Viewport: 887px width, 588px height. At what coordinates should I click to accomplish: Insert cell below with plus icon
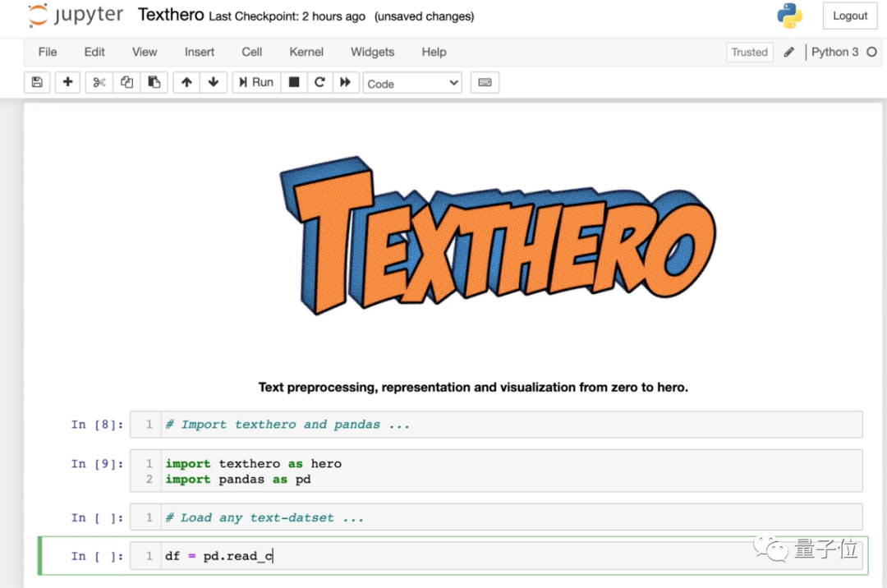67,83
